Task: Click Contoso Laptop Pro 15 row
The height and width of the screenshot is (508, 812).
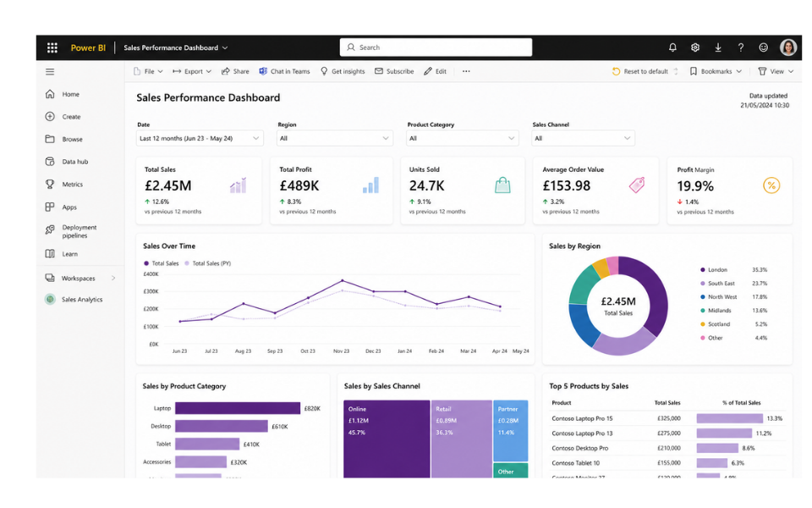Action: [667, 418]
